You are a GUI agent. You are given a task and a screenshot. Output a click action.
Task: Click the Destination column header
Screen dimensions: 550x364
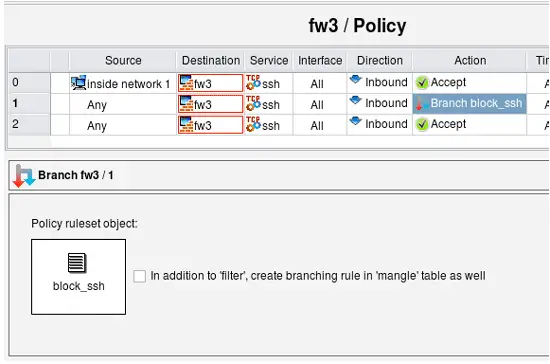pos(210,60)
